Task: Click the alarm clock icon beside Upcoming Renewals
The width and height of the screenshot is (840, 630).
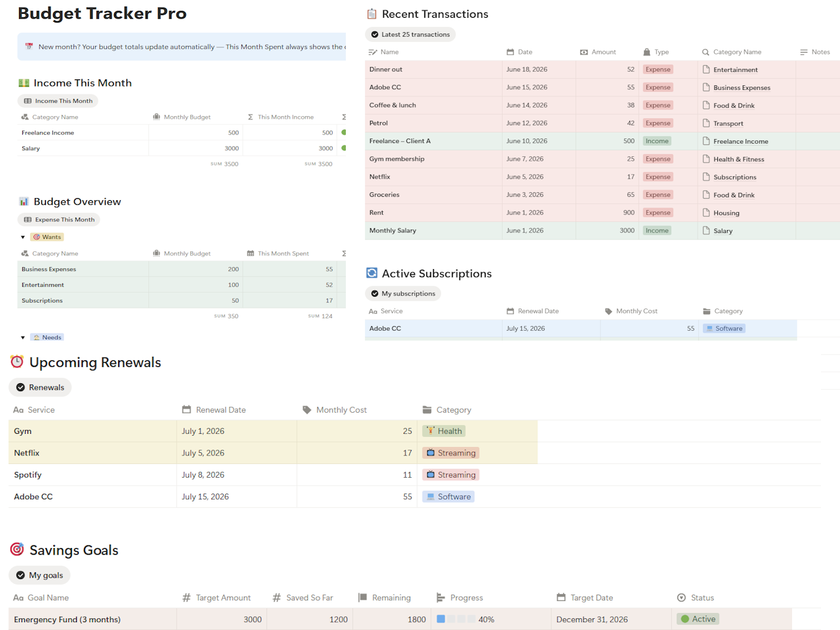Action: coord(17,362)
